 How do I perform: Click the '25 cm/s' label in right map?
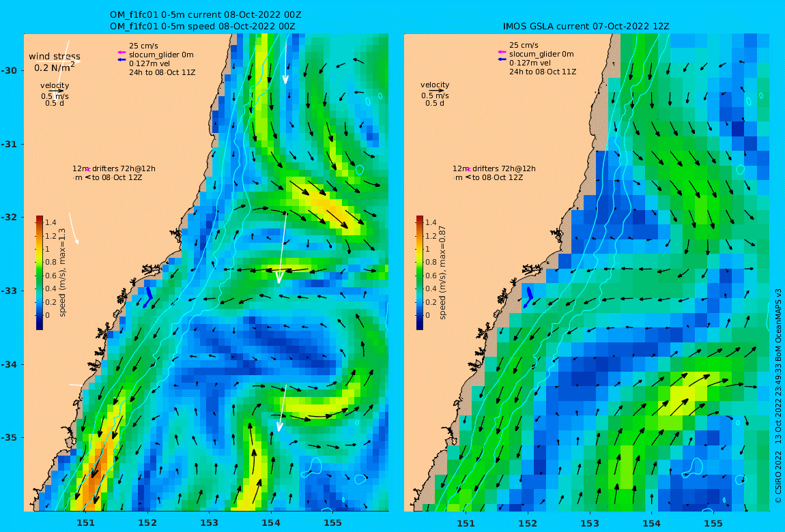click(524, 45)
